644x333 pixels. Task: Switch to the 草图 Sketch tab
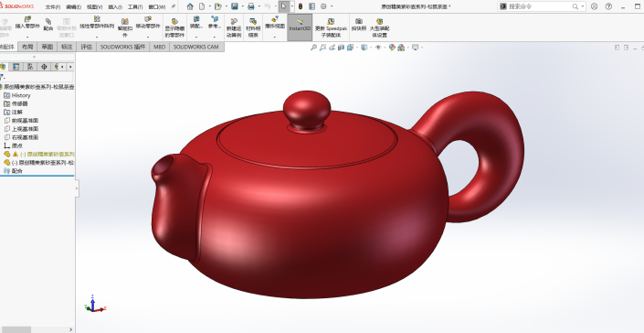tap(48, 47)
